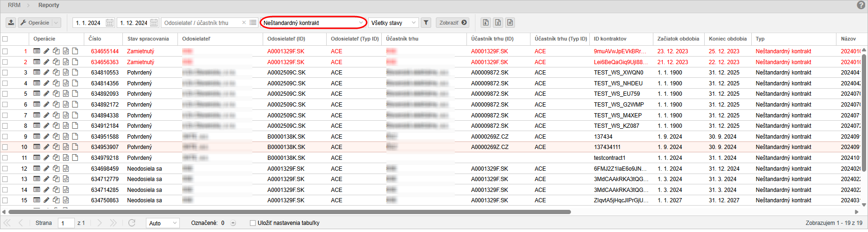Tick the select-all checkbox in the header
The height and width of the screenshot is (232, 868).
point(5,39)
